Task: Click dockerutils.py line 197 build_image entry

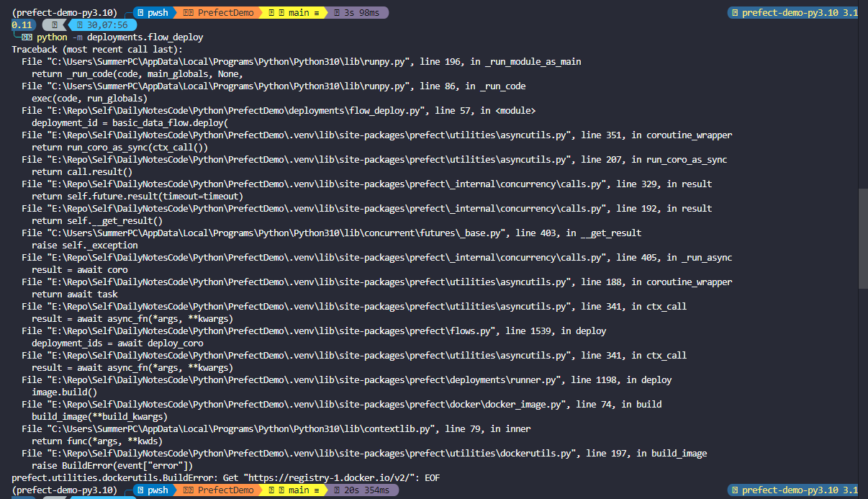Action: click(x=364, y=453)
